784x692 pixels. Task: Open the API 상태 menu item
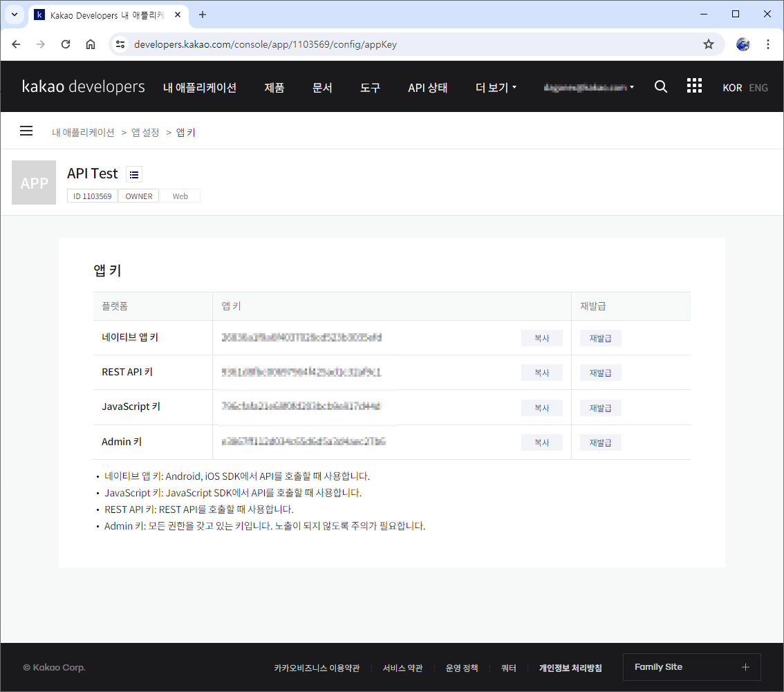click(x=427, y=88)
